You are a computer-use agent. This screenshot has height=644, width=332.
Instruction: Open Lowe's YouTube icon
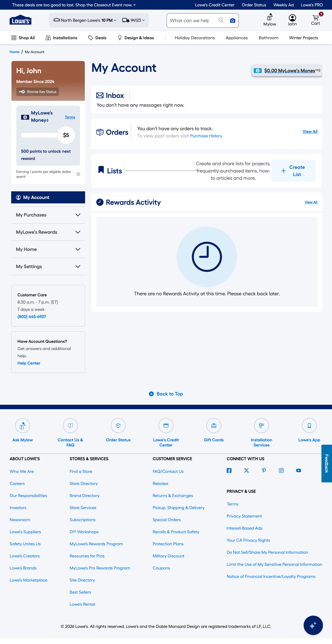(x=298, y=470)
